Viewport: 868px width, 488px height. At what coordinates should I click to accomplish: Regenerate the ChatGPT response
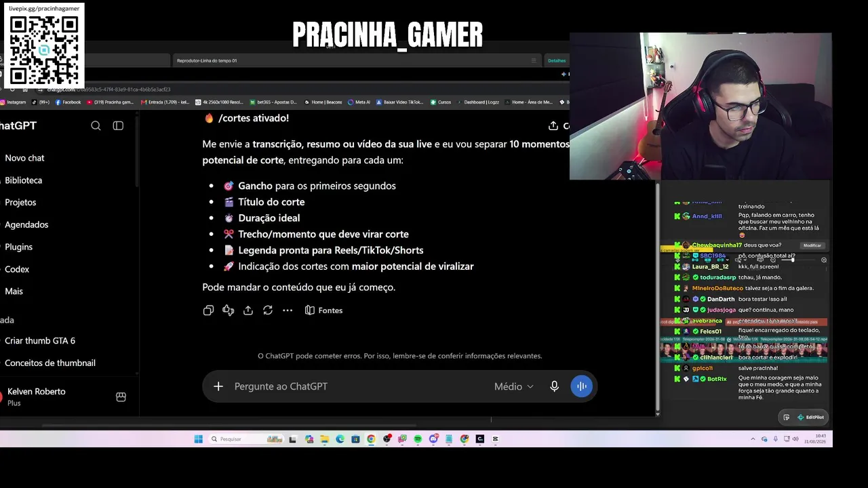pos(268,310)
